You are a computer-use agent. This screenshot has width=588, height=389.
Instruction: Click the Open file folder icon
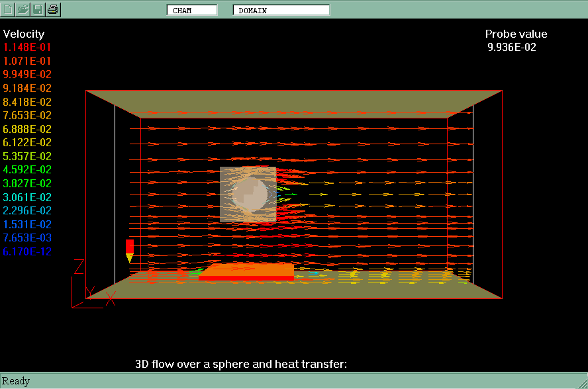pyautogui.click(x=23, y=9)
